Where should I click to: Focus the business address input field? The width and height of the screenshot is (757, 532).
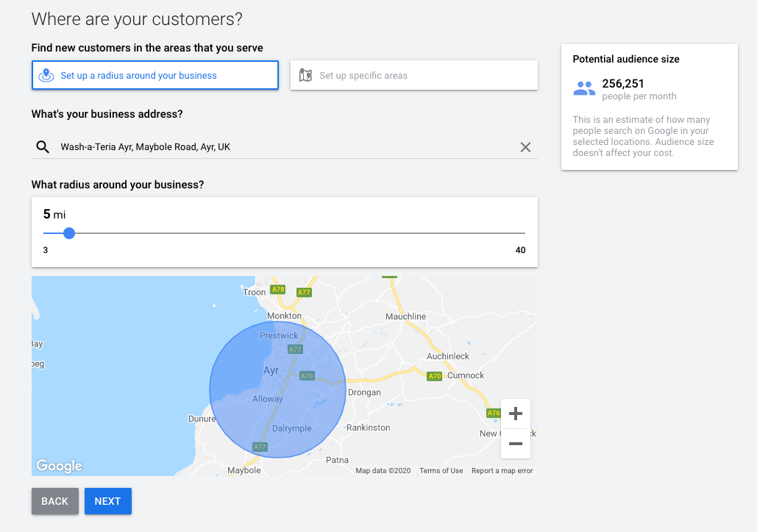(285, 146)
